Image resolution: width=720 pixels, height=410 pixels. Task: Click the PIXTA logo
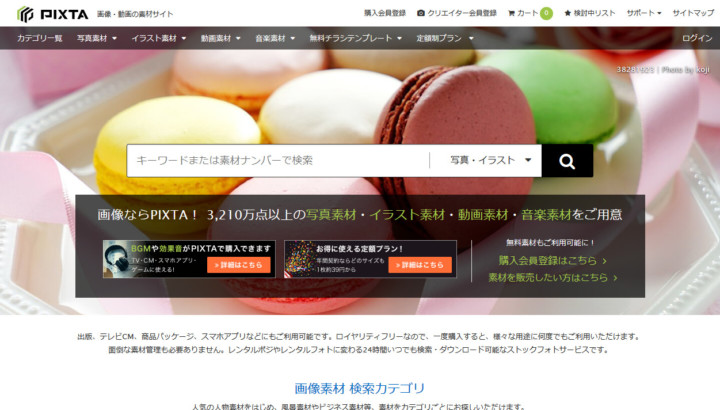[x=52, y=13]
